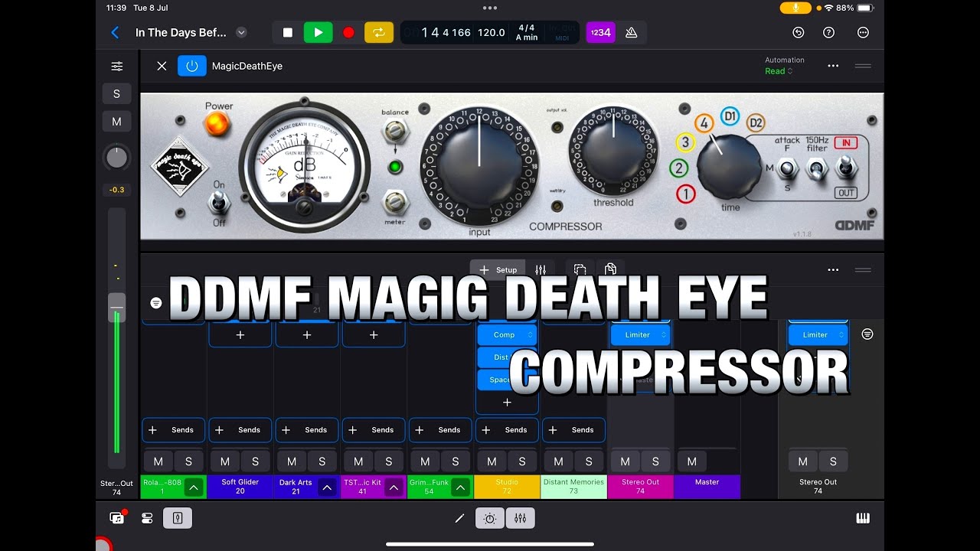980x551 pixels.
Task: Toggle the mixer sliders icon in bottom bar
Action: (x=521, y=518)
